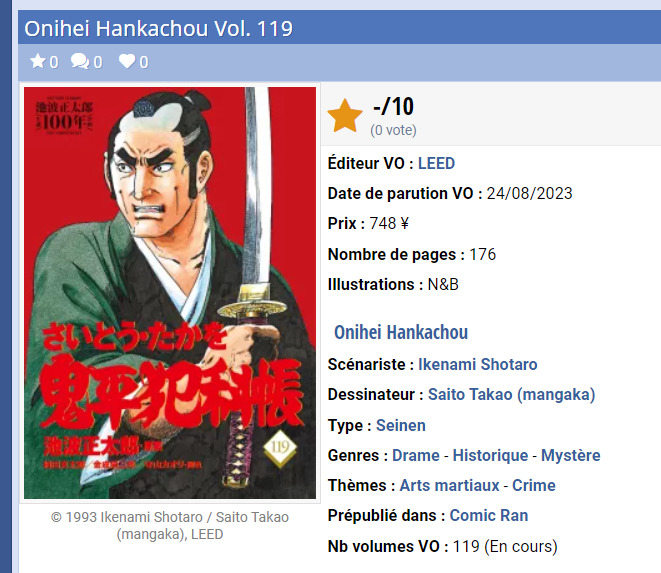Image resolution: width=661 pixels, height=573 pixels.
Task: Open the Onihei Hankachou cover image
Action: pos(170,293)
